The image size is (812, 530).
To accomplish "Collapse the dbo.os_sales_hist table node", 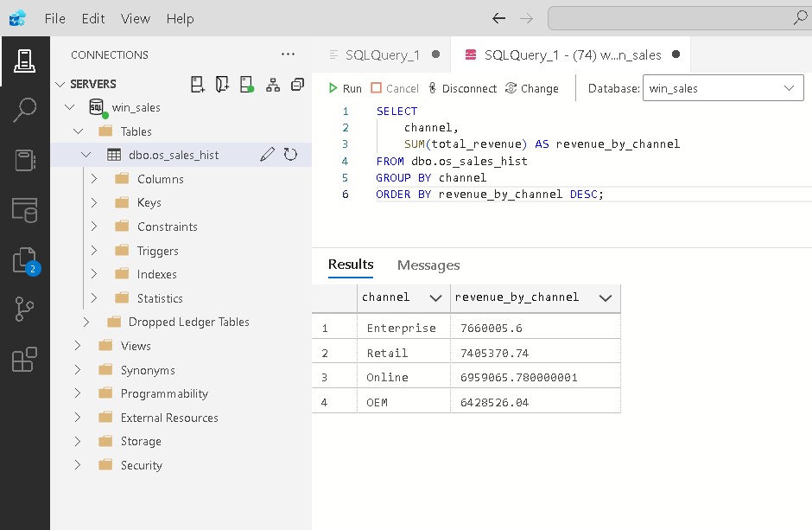I will pos(86,155).
